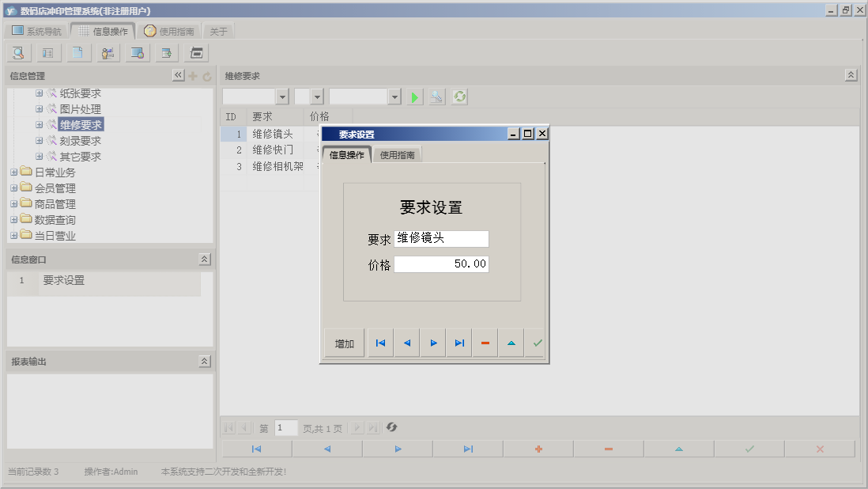Expand the 数据查询 folder
The image size is (868, 489).
pos(14,220)
